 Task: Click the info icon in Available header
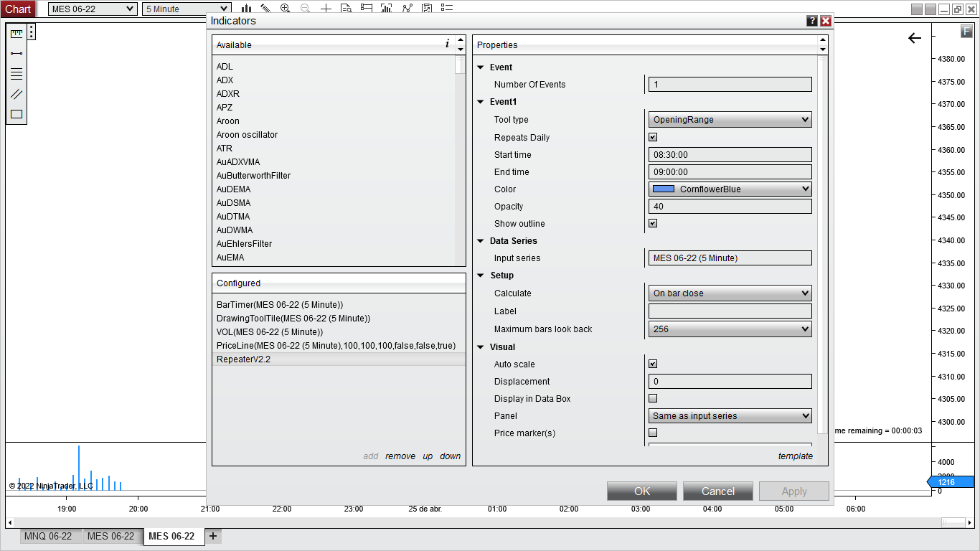[x=447, y=44]
